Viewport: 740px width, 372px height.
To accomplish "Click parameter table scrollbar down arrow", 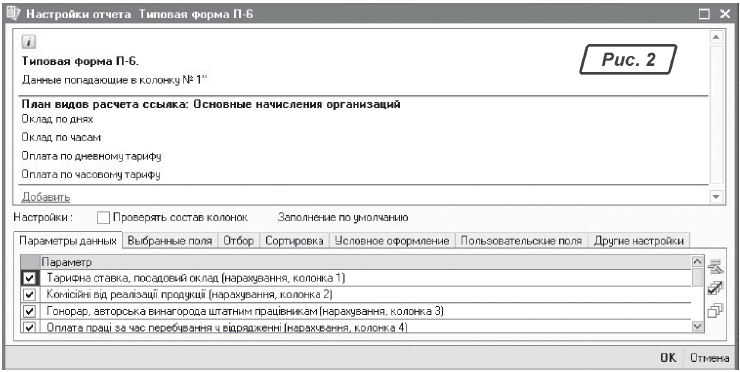I will 697,326.
